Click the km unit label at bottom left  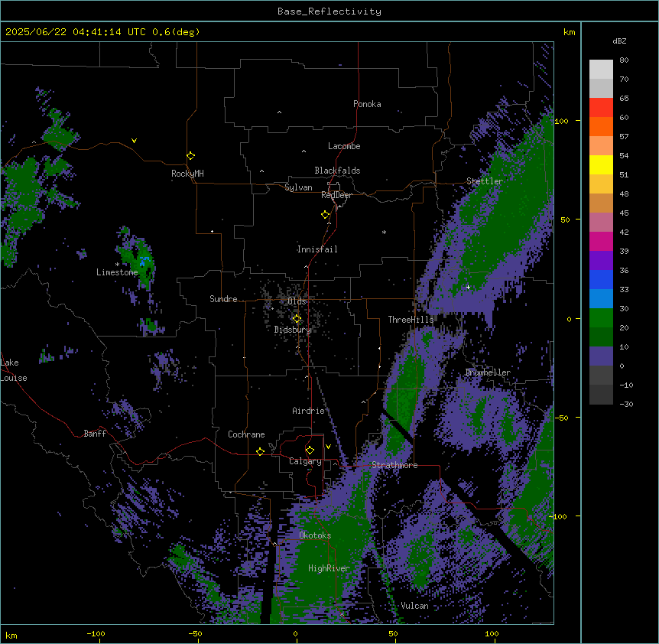[11, 636]
